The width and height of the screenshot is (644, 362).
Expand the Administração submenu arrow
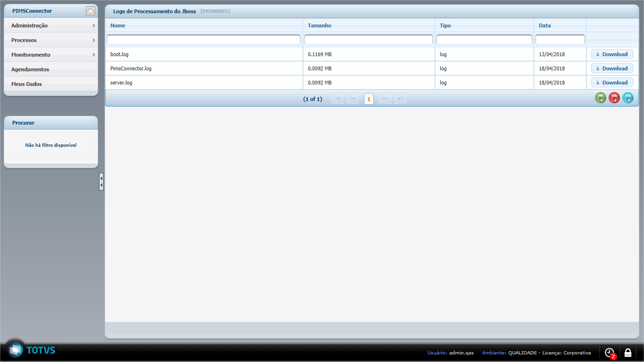coord(94,25)
